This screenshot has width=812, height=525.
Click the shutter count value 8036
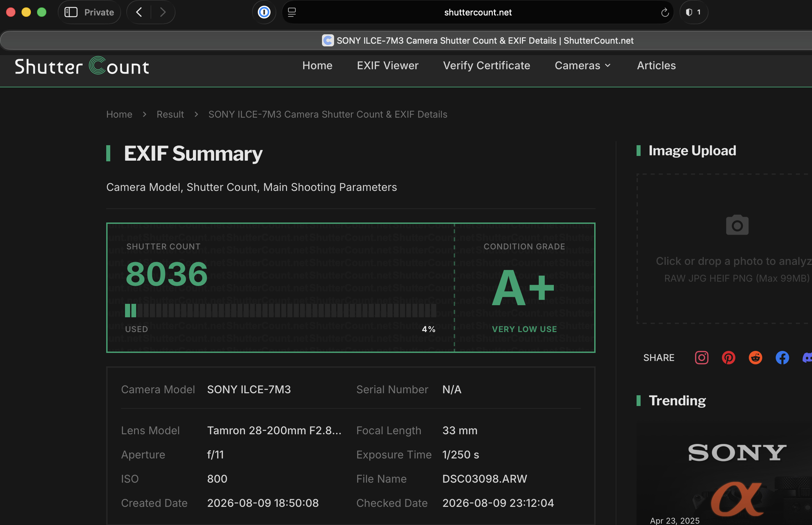tap(167, 274)
